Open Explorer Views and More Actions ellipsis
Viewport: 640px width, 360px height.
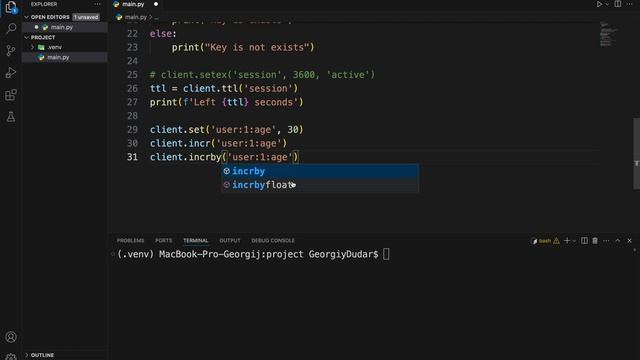(97, 4)
